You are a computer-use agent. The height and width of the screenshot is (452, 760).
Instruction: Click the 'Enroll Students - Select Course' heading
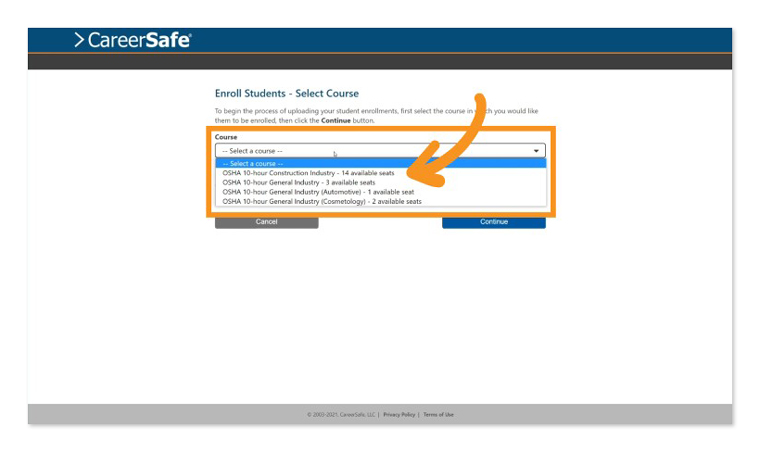tap(287, 94)
